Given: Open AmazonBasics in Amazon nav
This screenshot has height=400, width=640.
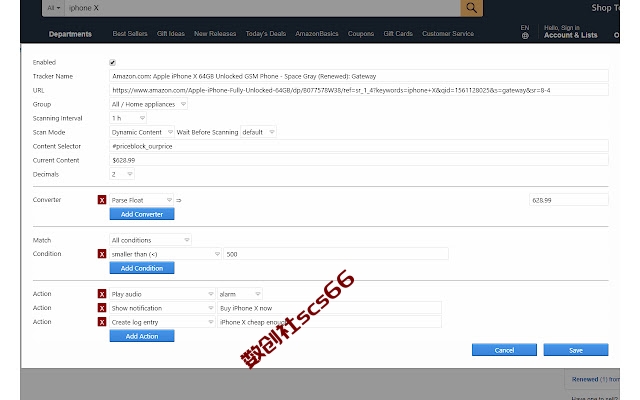Looking at the screenshot, I should coord(317,33).
